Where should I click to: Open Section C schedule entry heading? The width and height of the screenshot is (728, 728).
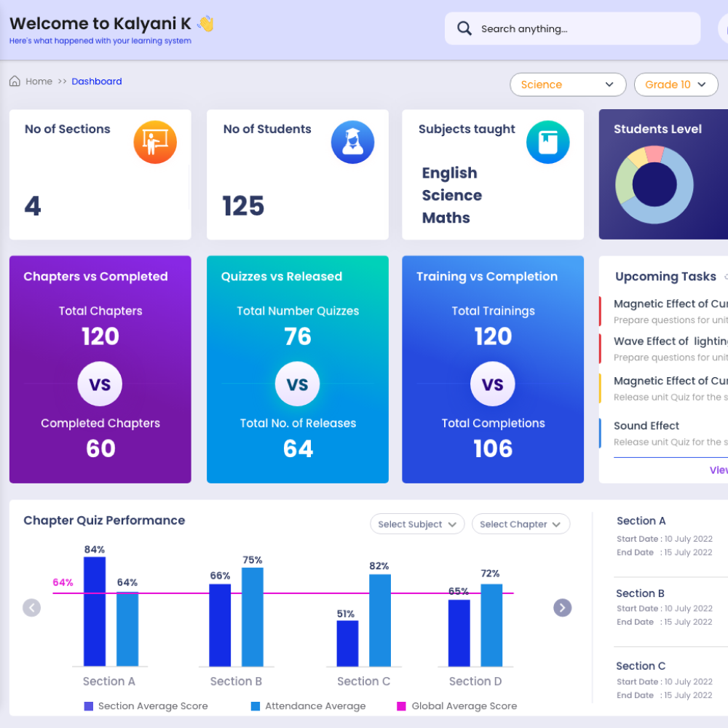pos(641,666)
